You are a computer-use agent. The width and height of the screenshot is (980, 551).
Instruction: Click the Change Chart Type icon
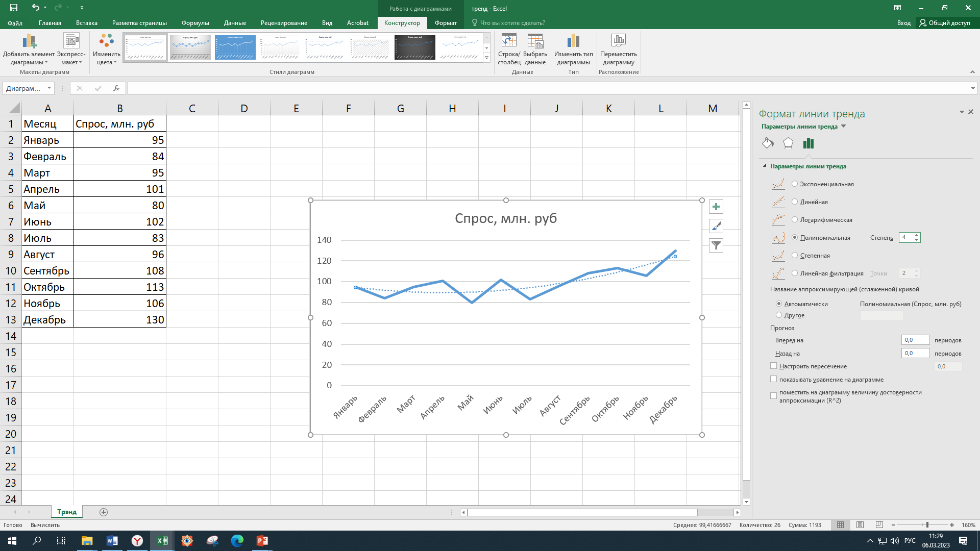click(x=573, y=41)
